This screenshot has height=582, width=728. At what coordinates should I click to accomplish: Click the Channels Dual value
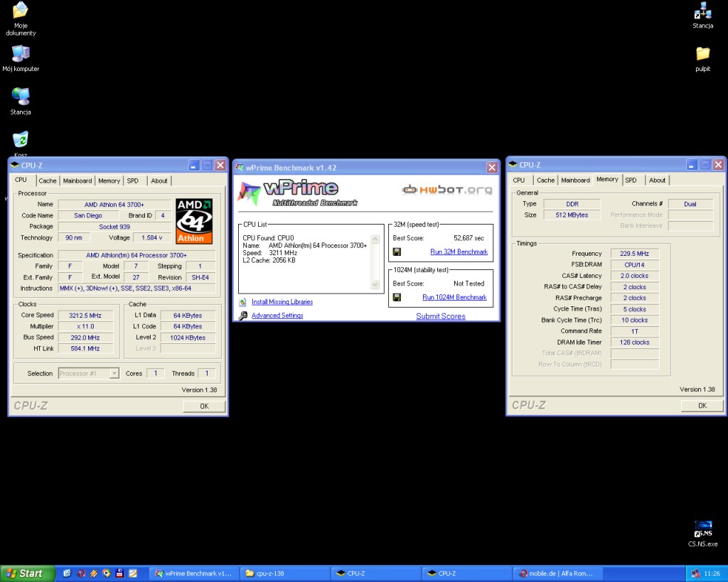[x=690, y=204]
